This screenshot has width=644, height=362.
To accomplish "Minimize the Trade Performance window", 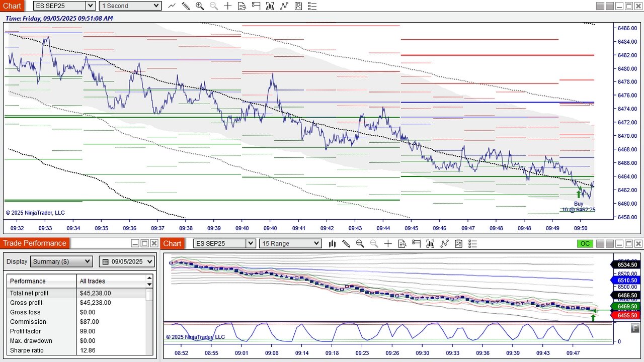I will tap(135, 244).
